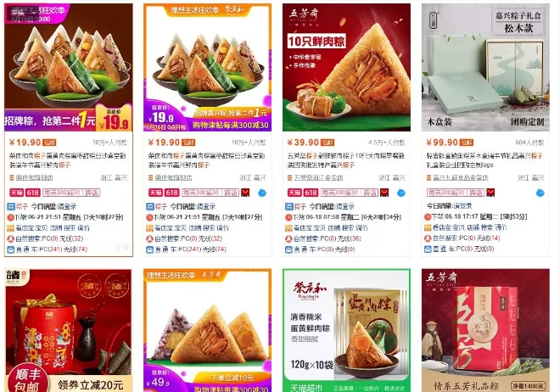Click the blue Wangwang chat icon on ¥39.90 listing
Image resolution: width=560 pixels, height=392 pixels.
(x=401, y=193)
